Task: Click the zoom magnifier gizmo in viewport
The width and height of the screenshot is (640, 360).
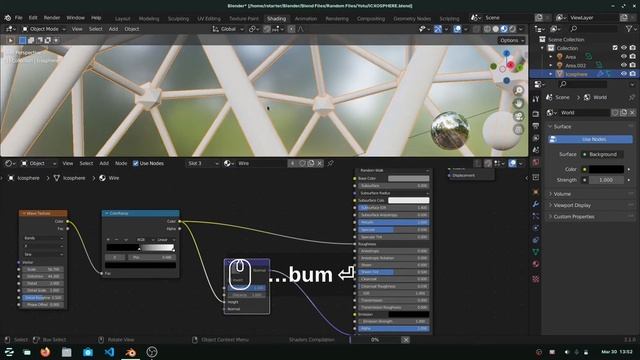Action: point(518,91)
